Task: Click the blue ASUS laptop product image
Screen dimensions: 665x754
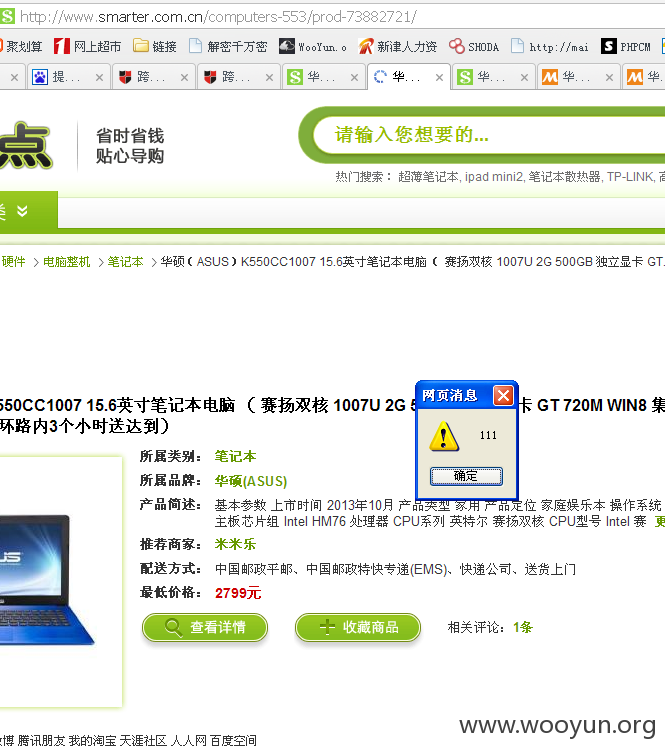Action: coord(46,579)
